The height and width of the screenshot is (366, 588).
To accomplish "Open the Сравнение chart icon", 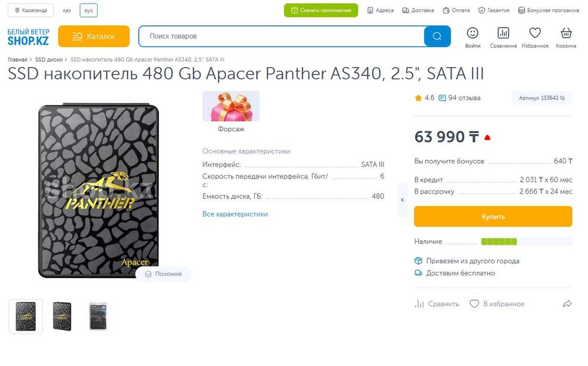I will click(x=503, y=34).
